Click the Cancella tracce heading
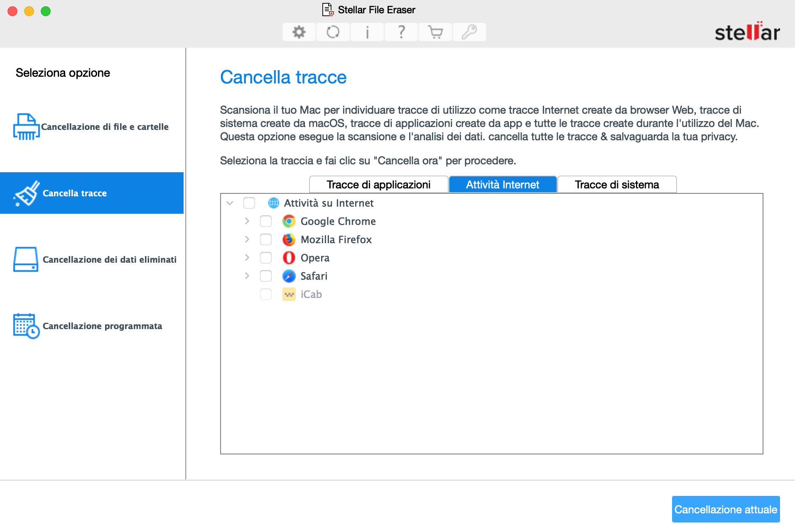 pos(283,77)
